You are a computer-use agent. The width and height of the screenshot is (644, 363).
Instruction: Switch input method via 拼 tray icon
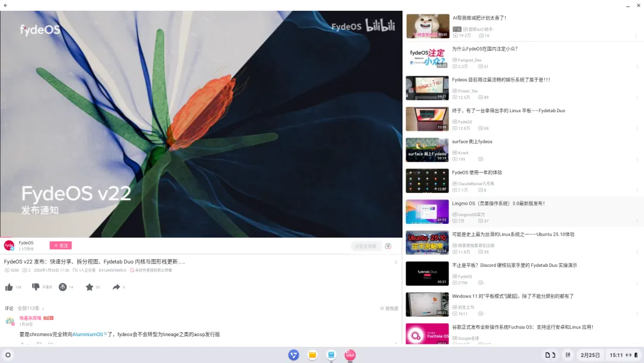[568, 355]
